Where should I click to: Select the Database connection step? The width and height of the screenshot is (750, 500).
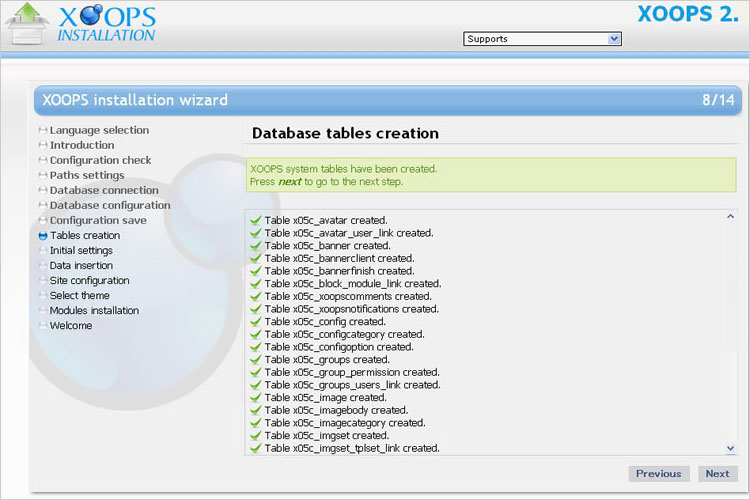(104, 190)
